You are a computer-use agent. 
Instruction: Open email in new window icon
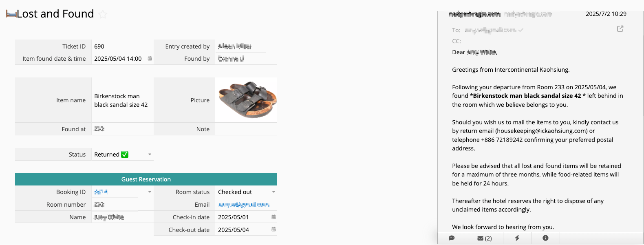coord(620,29)
